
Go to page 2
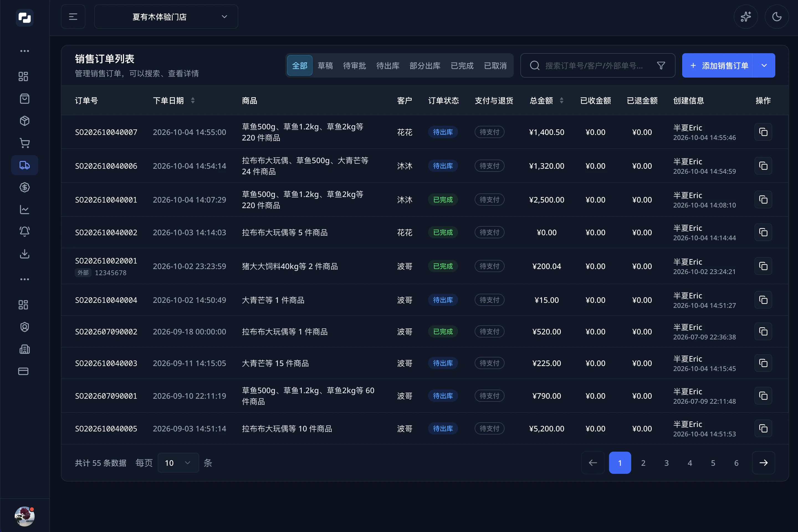[x=643, y=463]
